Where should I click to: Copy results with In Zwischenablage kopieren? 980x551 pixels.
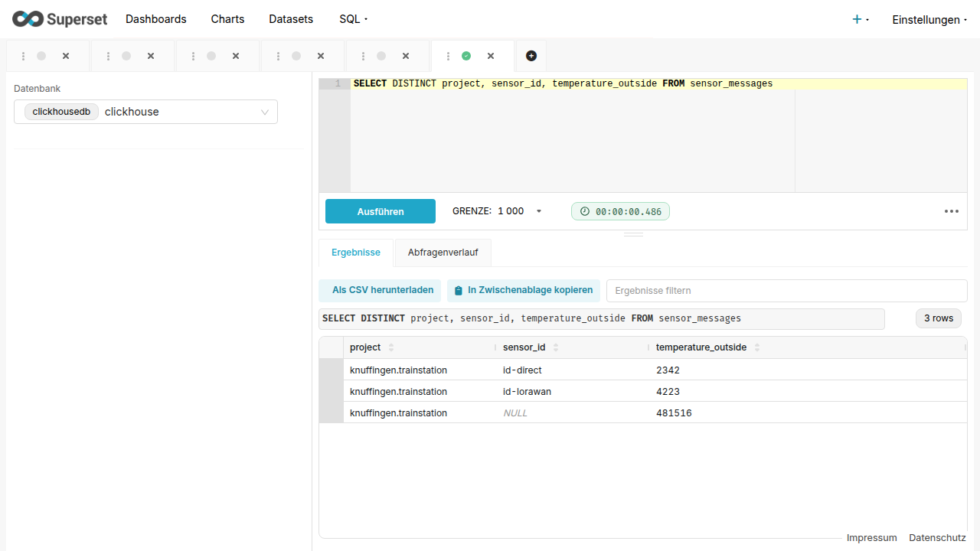(523, 290)
